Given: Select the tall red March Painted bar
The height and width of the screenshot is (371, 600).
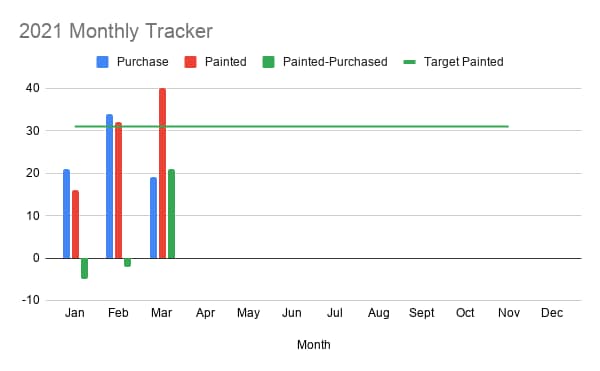Looking at the screenshot, I should [162, 173].
